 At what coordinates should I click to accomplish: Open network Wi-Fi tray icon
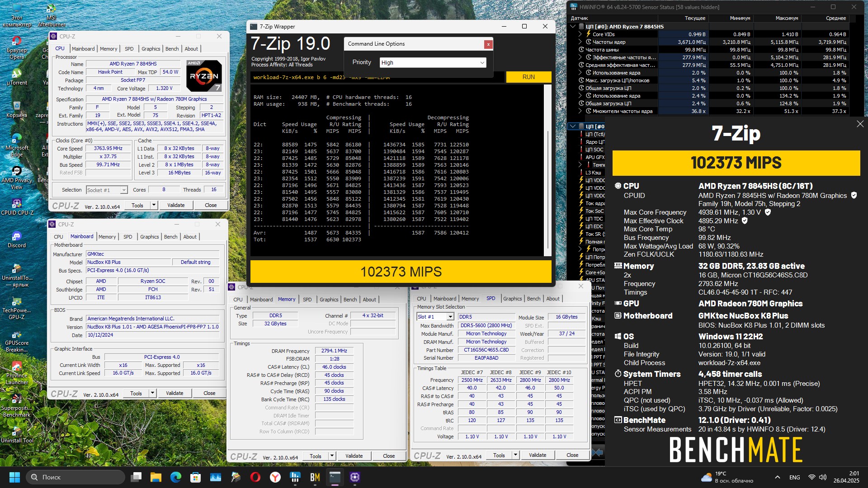coord(811,477)
